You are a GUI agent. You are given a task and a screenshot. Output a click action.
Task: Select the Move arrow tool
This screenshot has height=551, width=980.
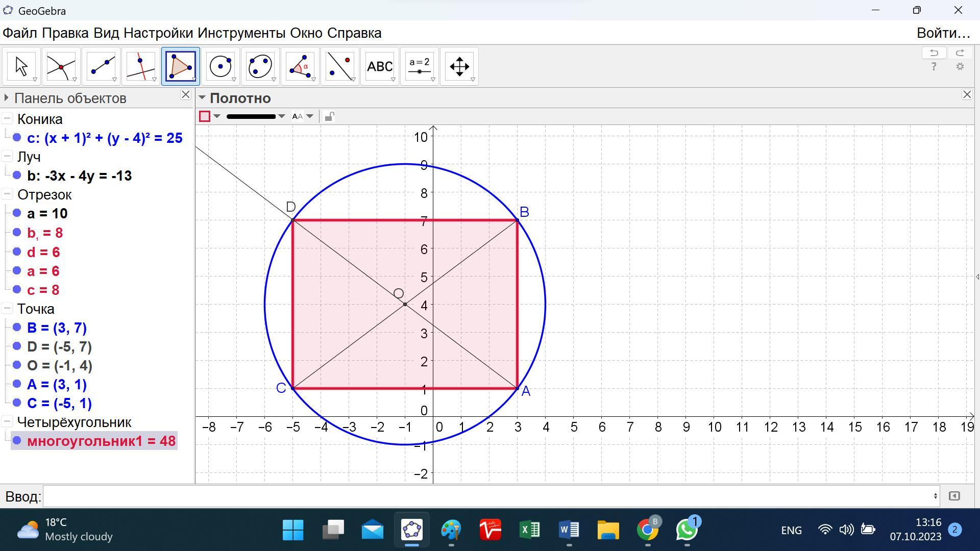coord(21,66)
